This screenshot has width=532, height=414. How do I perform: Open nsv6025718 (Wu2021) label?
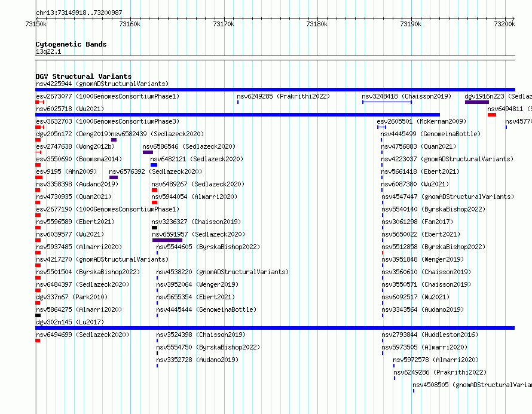(x=70, y=109)
